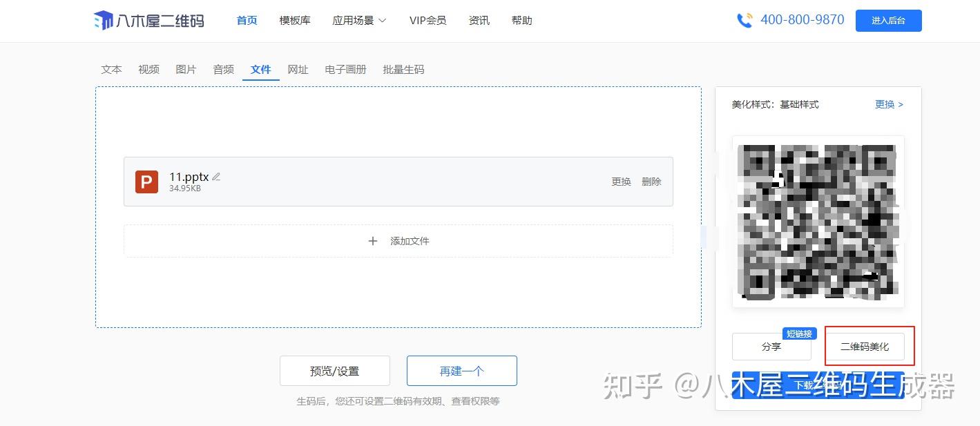Click the 八木屋二维码 logo icon
The height and width of the screenshot is (426, 980).
pyautogui.click(x=104, y=20)
